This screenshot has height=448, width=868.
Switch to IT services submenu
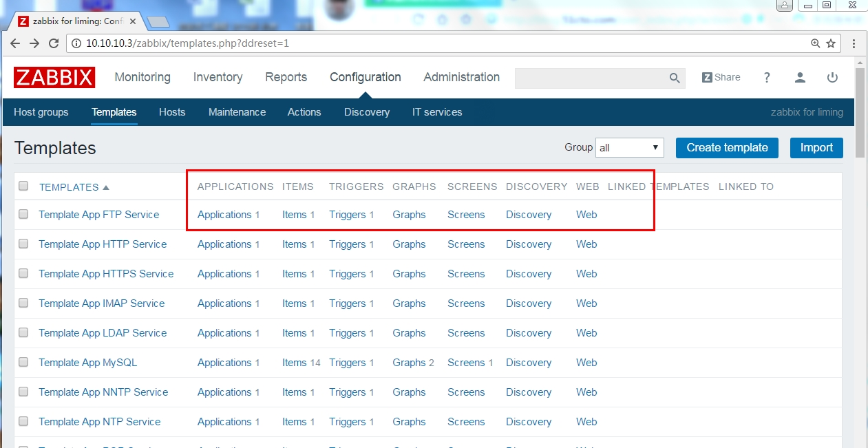pyautogui.click(x=437, y=112)
